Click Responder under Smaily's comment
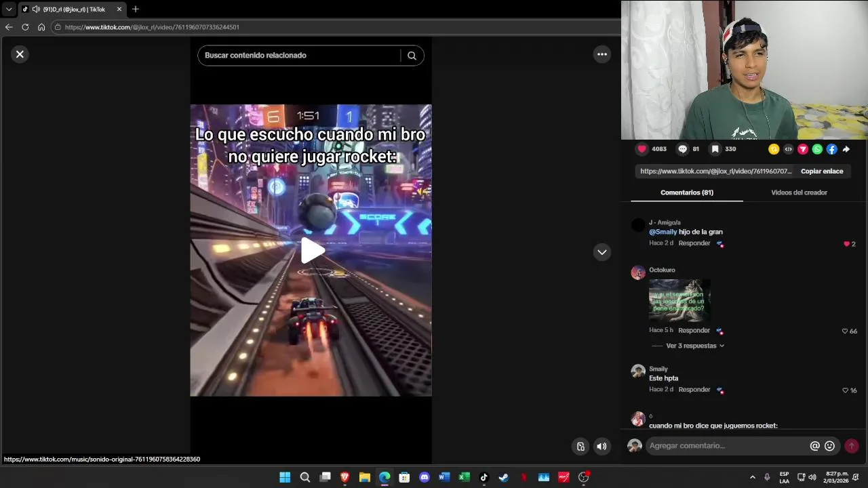The width and height of the screenshot is (868, 488). pos(694,390)
